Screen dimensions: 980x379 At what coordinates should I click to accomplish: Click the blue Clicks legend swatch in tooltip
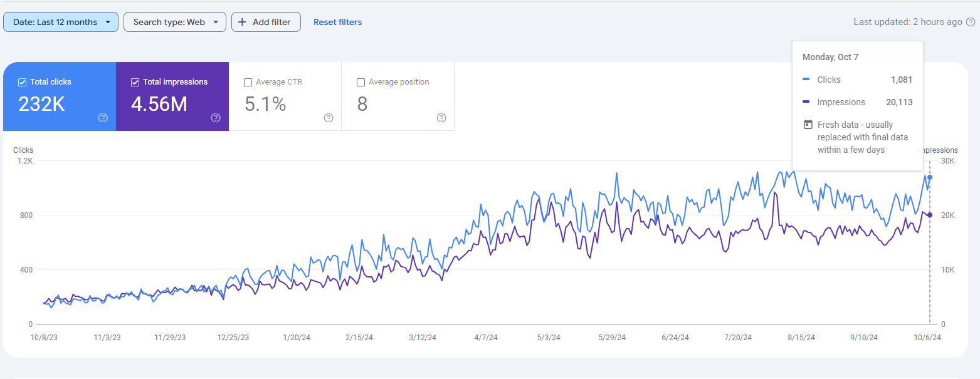click(x=806, y=80)
